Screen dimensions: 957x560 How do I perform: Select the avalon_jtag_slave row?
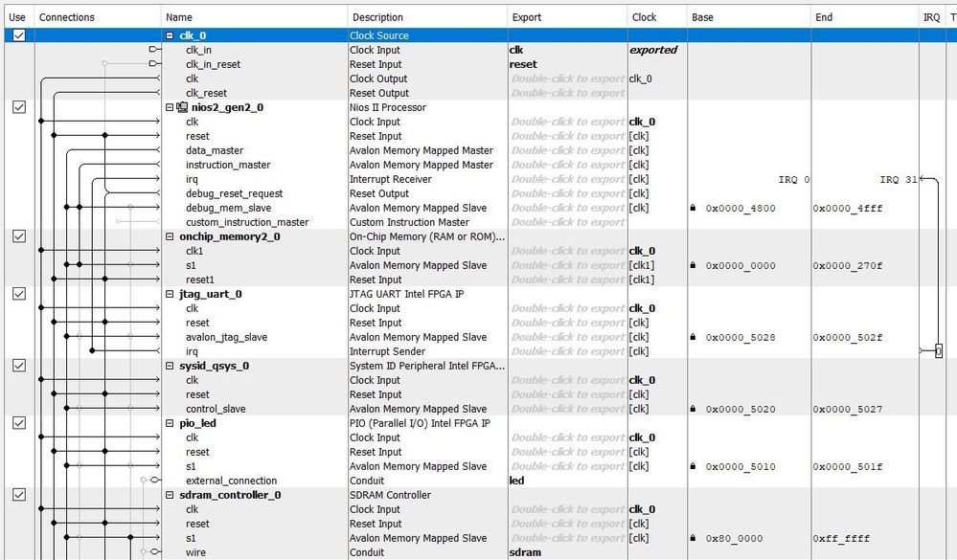(x=226, y=337)
